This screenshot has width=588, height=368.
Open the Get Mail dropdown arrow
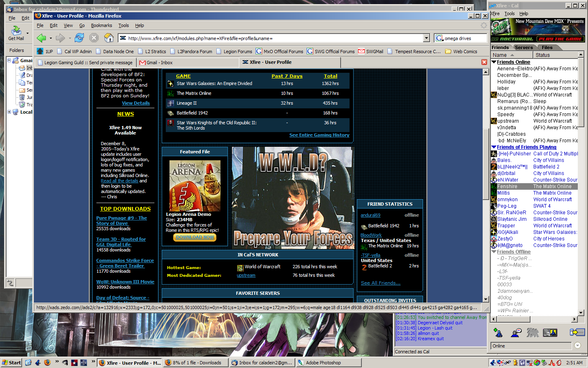[x=27, y=33]
